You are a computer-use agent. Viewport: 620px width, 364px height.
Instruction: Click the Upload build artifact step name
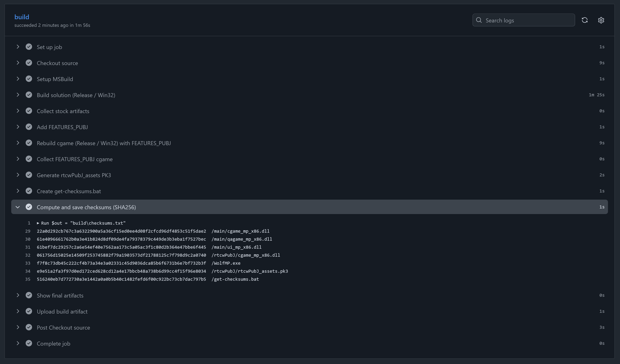click(x=62, y=311)
